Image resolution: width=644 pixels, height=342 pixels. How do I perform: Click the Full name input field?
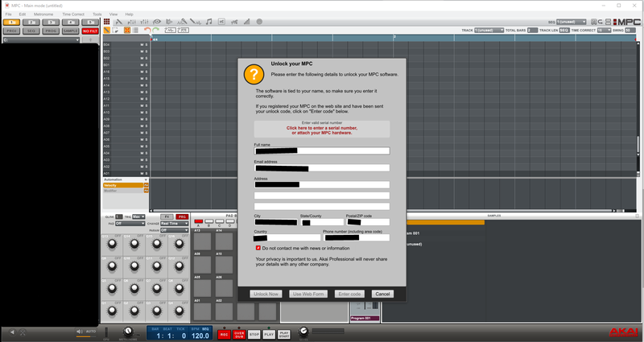(x=321, y=150)
